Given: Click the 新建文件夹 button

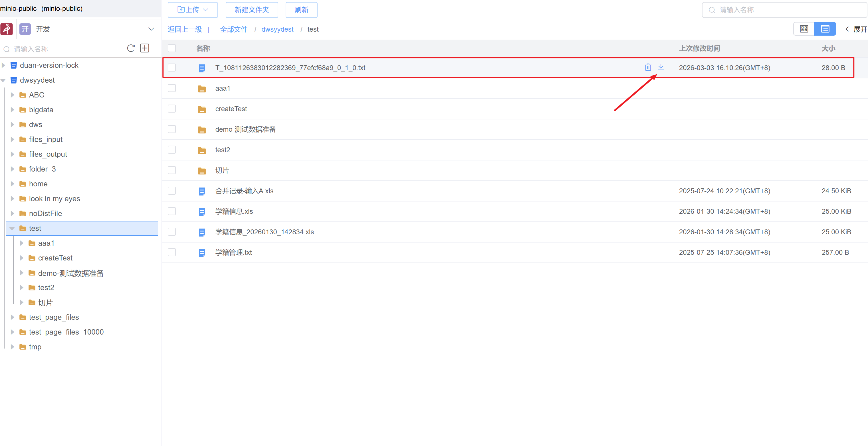Looking at the screenshot, I should [x=251, y=10].
